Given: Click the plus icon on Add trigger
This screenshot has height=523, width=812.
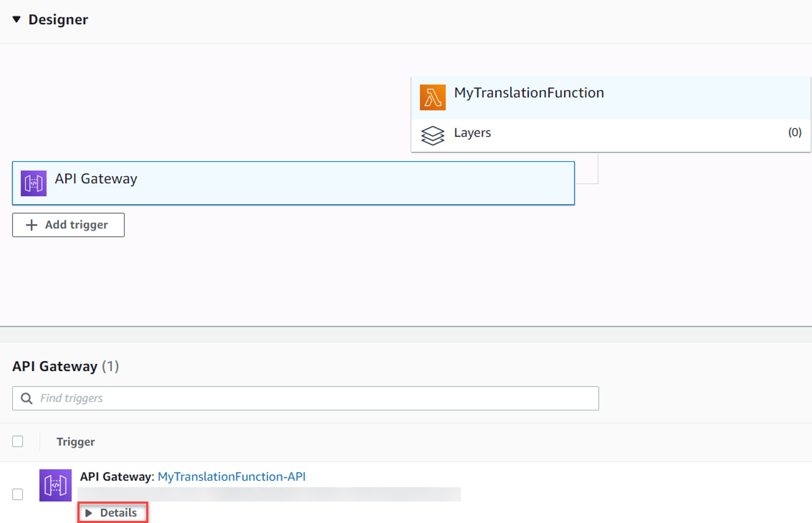Looking at the screenshot, I should coord(32,225).
